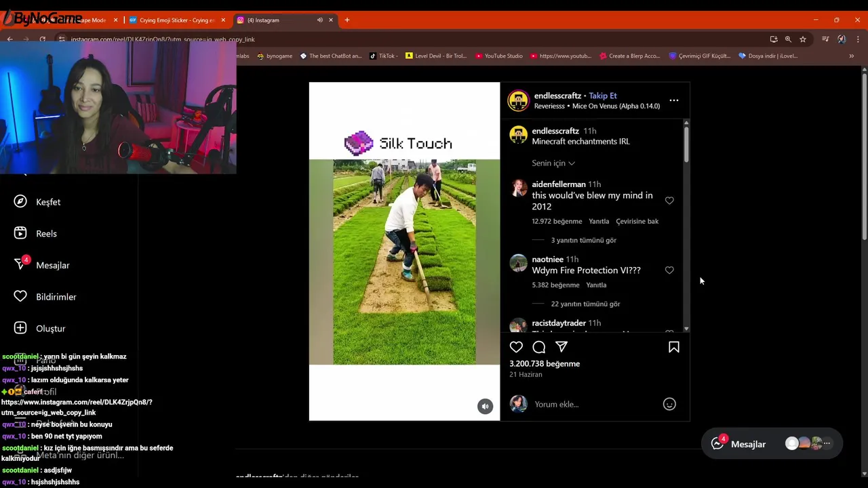Like aidenfellerman's comment
The image size is (868, 488).
(669, 201)
